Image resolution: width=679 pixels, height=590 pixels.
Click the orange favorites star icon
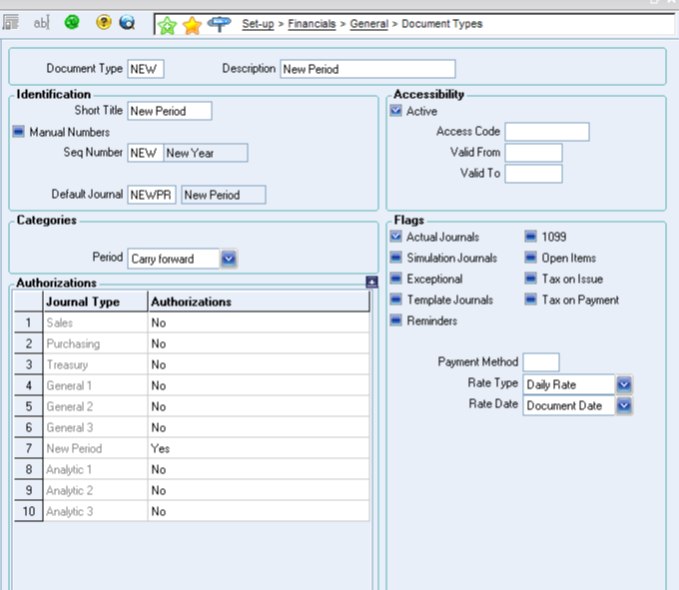click(x=192, y=26)
